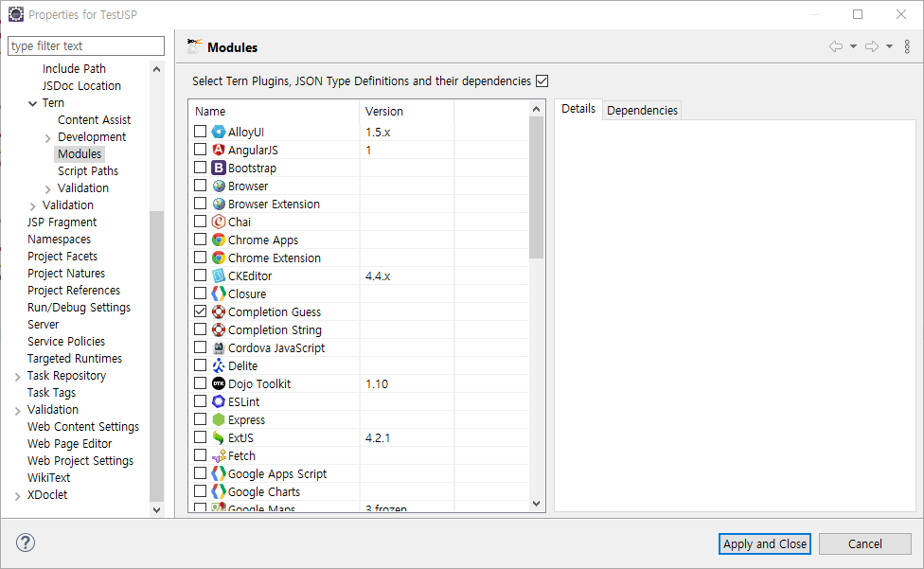Click the AngularJS module icon

pos(219,150)
